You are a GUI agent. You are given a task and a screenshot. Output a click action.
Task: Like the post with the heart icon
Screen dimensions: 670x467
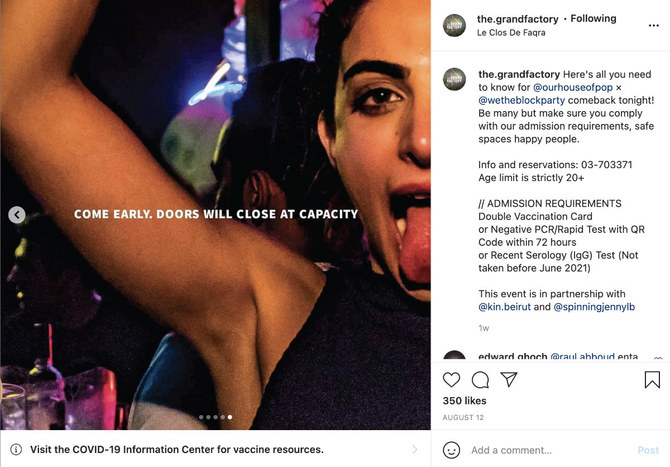(x=451, y=380)
